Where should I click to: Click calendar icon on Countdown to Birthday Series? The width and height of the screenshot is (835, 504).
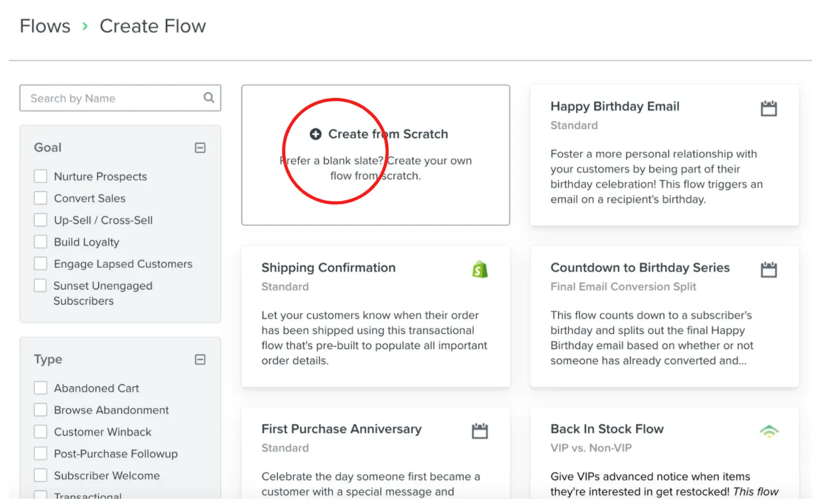point(768,270)
